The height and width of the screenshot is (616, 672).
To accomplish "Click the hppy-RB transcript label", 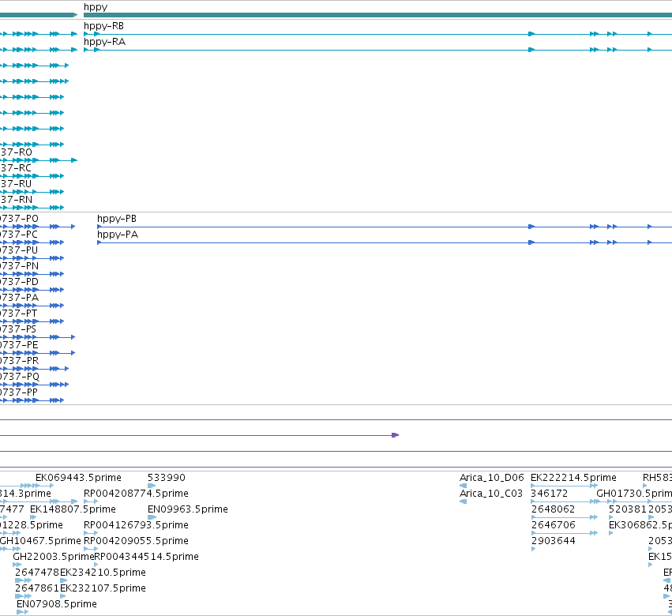I will (x=103, y=26).
